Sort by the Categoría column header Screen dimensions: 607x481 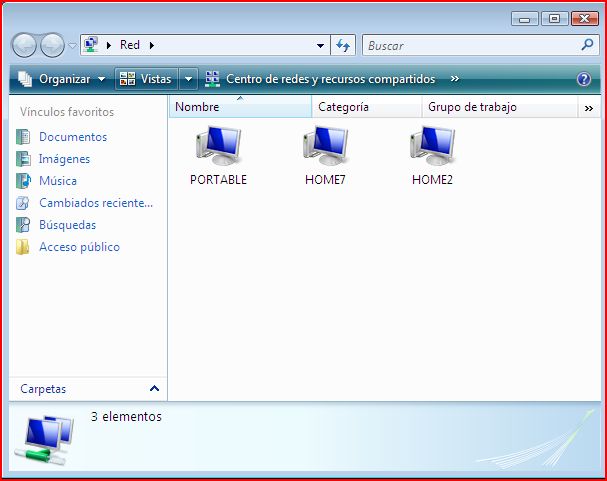(x=366, y=107)
